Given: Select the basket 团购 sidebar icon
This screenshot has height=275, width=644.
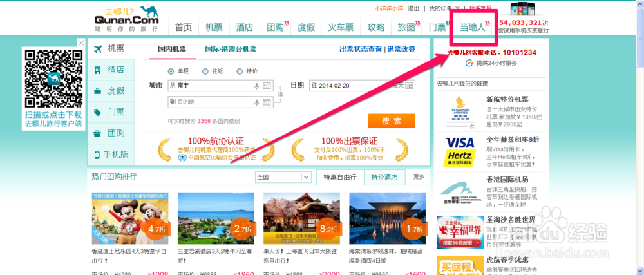Looking at the screenshot, I should tap(98, 133).
